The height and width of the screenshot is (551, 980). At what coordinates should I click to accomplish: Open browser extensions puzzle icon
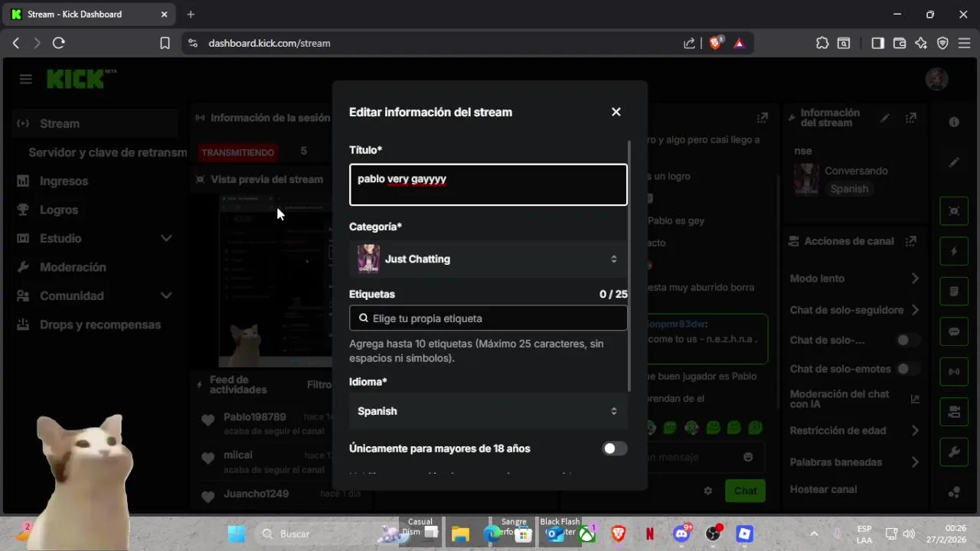tap(822, 44)
